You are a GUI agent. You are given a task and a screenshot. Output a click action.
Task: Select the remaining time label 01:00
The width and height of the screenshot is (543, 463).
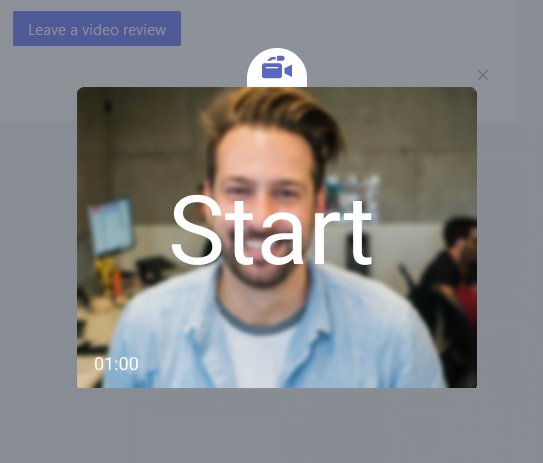pyautogui.click(x=116, y=364)
